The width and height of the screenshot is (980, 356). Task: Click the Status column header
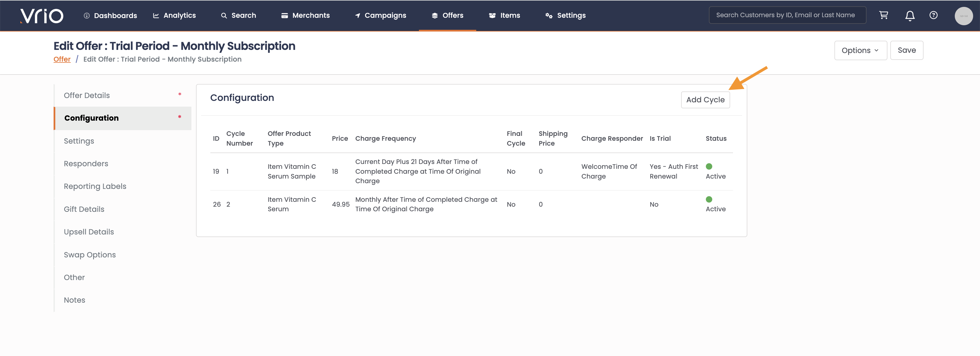pyautogui.click(x=716, y=139)
